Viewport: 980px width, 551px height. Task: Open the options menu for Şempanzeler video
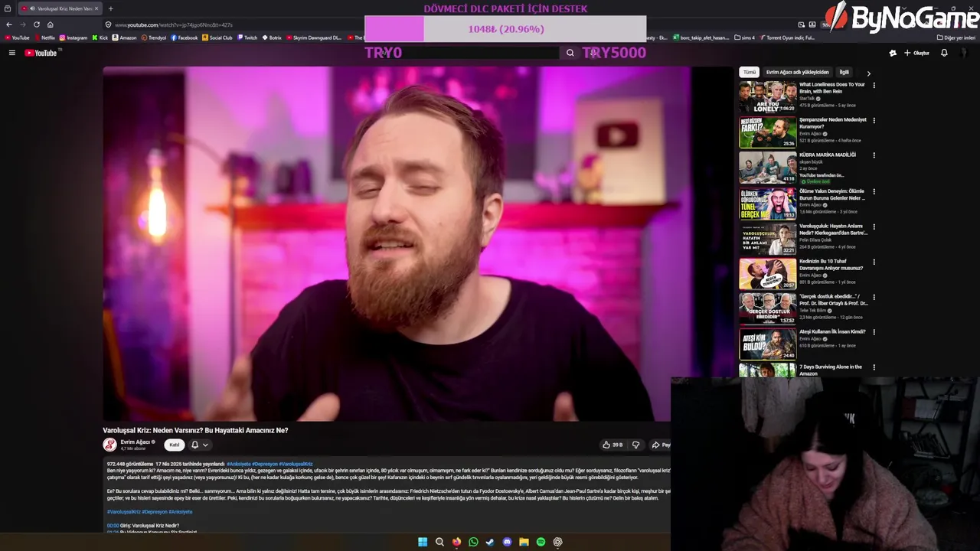874,120
